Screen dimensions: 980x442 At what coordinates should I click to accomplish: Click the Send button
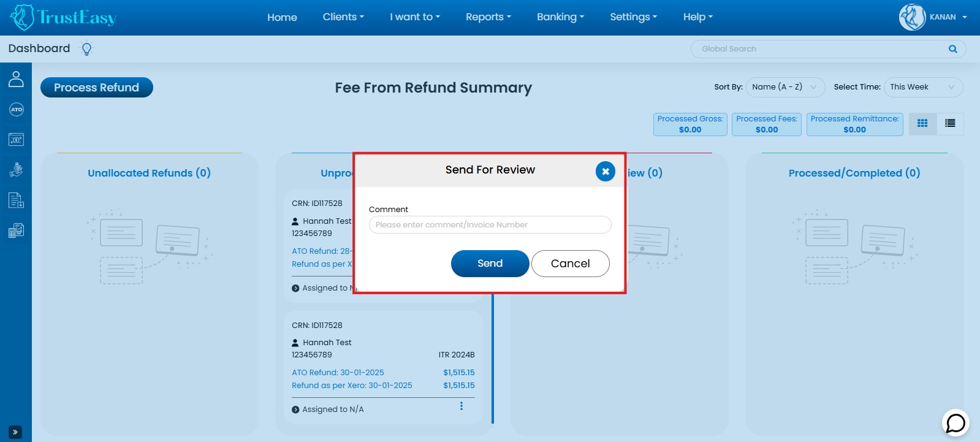[x=490, y=264]
